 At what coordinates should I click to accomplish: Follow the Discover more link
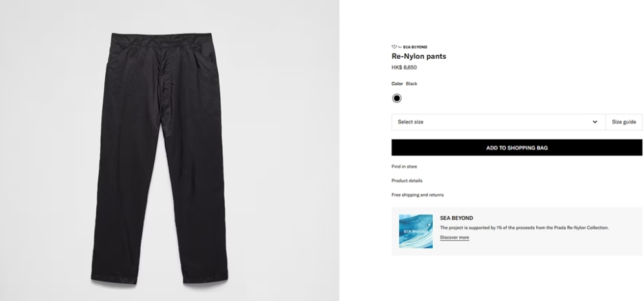tap(454, 237)
